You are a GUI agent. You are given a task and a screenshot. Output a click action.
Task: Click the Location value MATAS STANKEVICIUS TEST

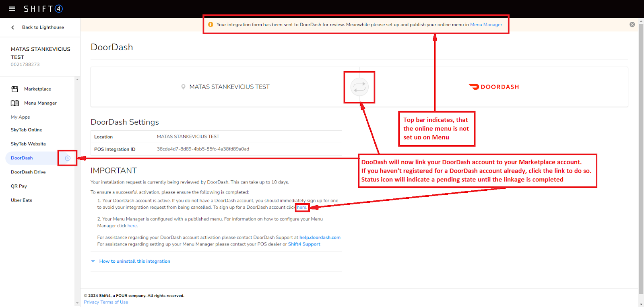coord(188,137)
